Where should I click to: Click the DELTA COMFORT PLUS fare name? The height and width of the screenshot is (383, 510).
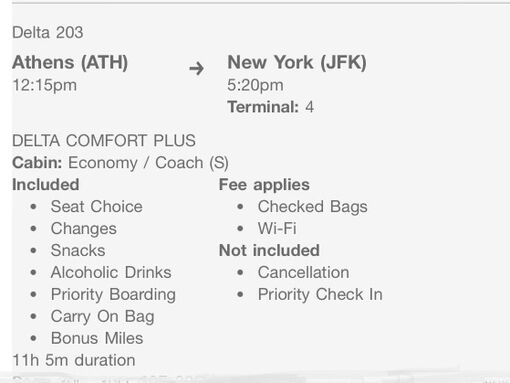[x=104, y=140]
